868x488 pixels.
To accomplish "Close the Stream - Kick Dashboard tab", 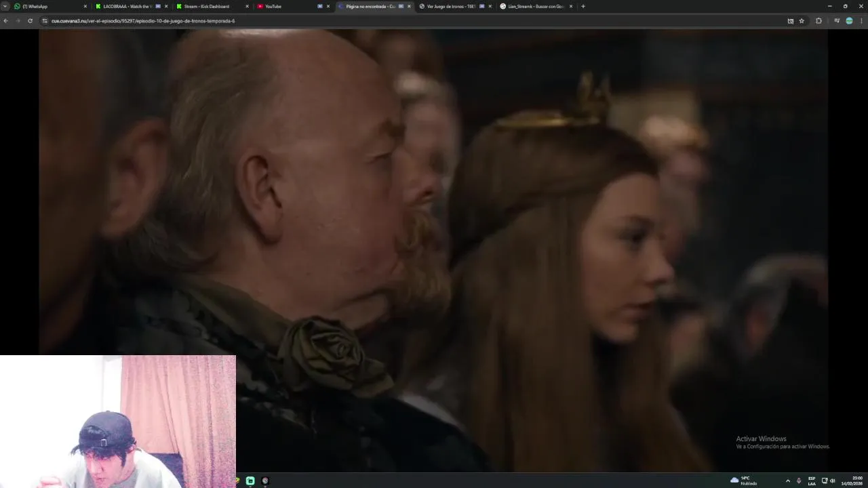I will [x=247, y=6].
